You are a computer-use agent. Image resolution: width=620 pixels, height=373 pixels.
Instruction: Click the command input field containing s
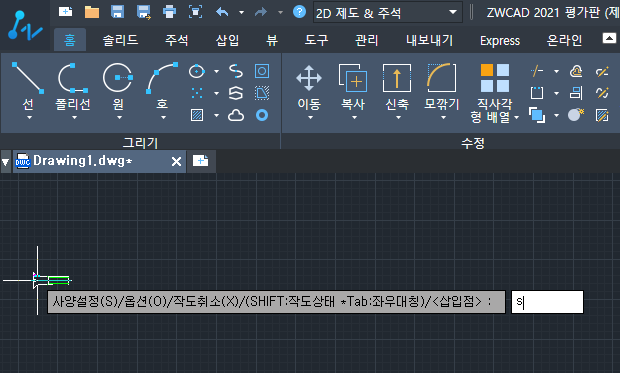click(x=547, y=302)
